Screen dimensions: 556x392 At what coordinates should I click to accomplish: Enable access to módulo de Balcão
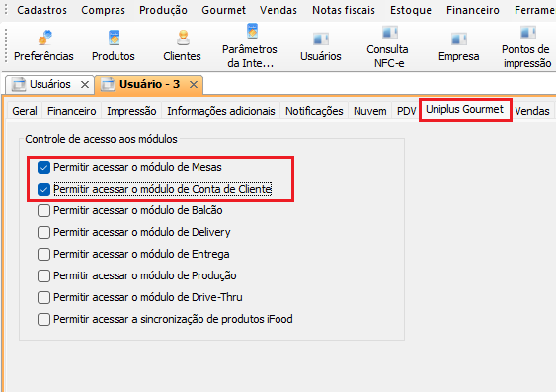44,211
